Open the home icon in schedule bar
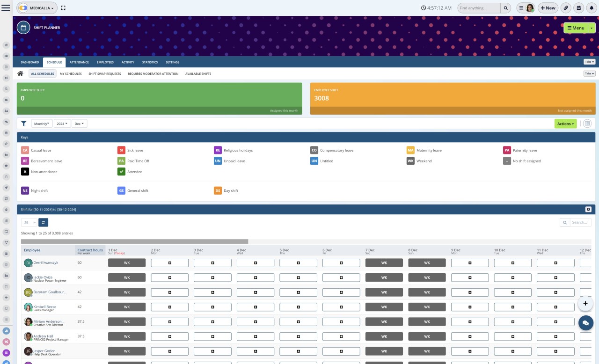This screenshot has width=599, height=364. 20,73
